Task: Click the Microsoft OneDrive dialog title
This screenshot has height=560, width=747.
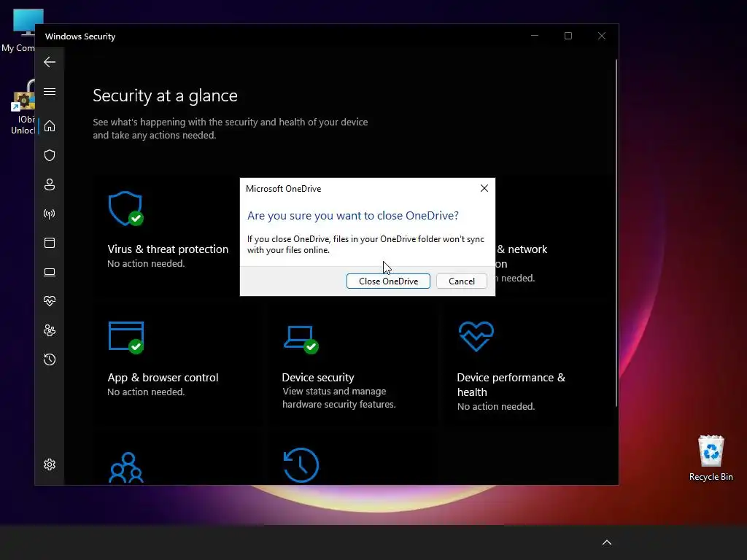Action: 284,189
